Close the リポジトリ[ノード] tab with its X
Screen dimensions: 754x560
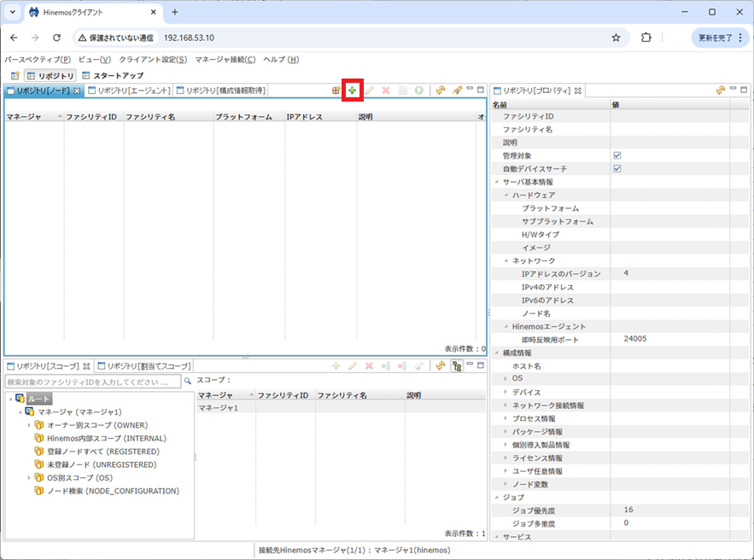[x=77, y=90]
